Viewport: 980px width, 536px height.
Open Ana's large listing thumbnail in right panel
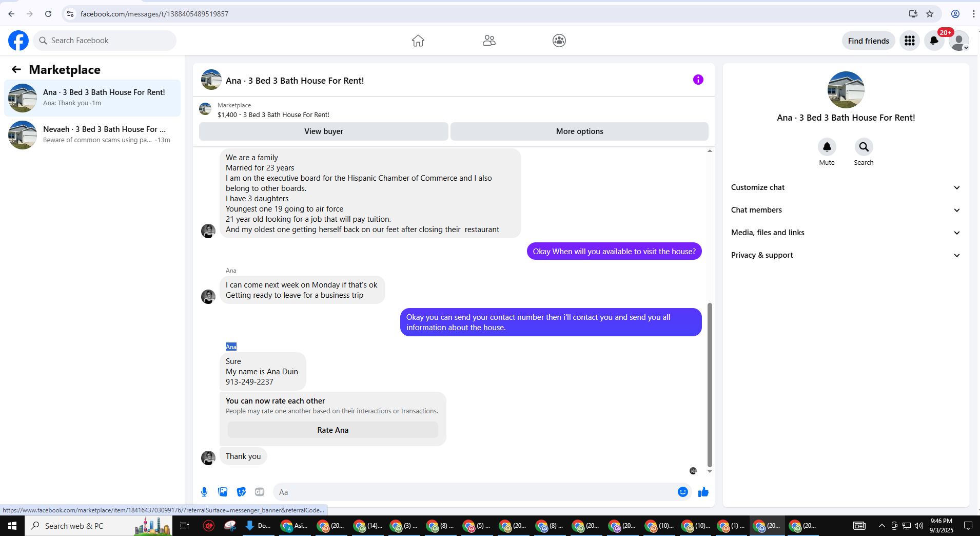[x=846, y=90]
